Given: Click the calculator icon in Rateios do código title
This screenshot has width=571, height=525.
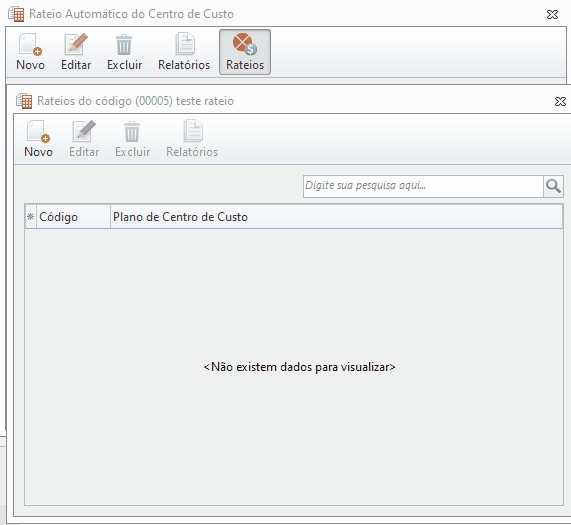Looking at the screenshot, I should (24, 101).
